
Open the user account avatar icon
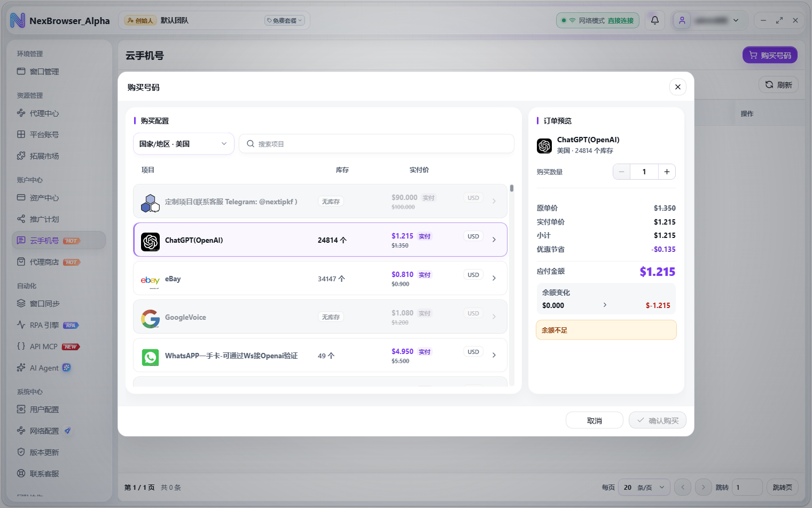682,20
